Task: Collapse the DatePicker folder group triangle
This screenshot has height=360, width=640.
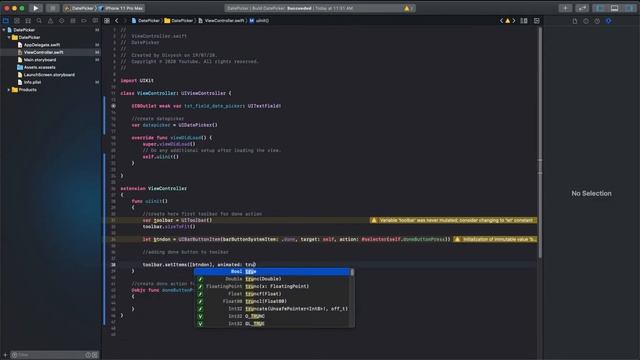Action: pos(9,37)
